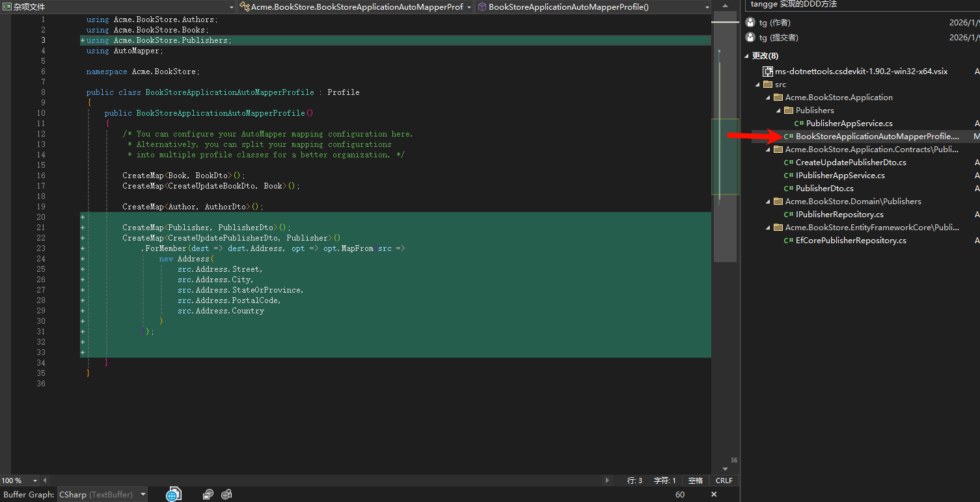The height and width of the screenshot is (502, 980).
Task: Click the horizontal scrollbar right arrow
Action: [608, 481]
